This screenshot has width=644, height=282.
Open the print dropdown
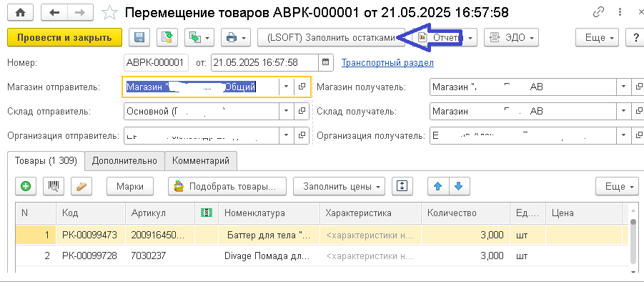(x=236, y=38)
